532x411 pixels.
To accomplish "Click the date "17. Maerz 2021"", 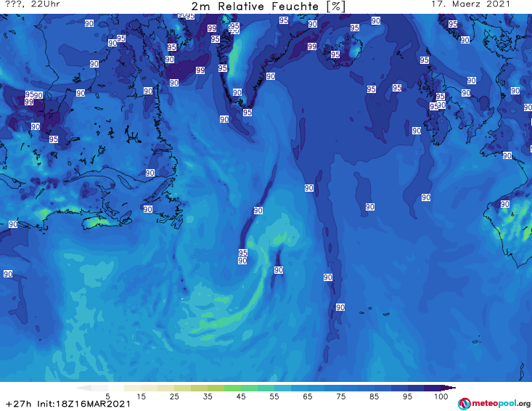I will click(x=470, y=4).
